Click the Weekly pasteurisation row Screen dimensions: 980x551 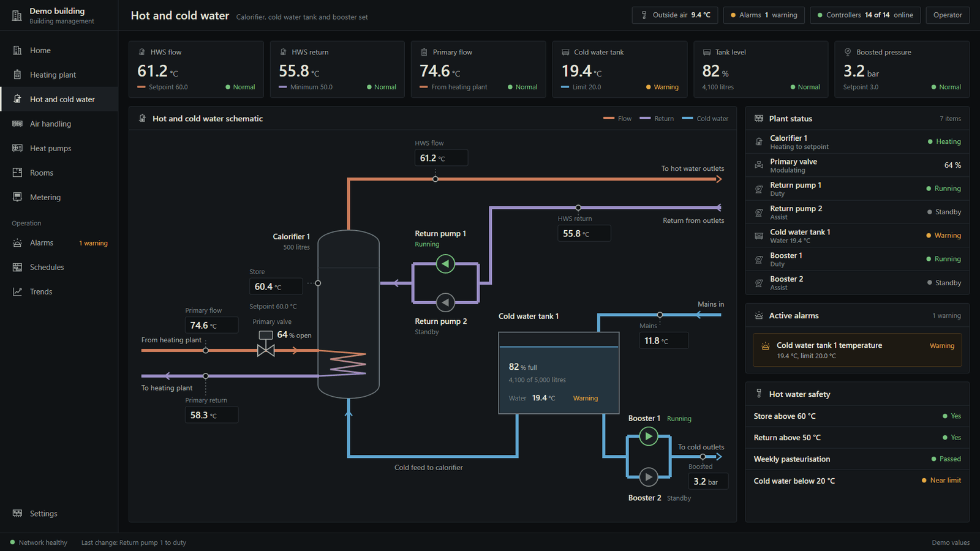[857, 459]
